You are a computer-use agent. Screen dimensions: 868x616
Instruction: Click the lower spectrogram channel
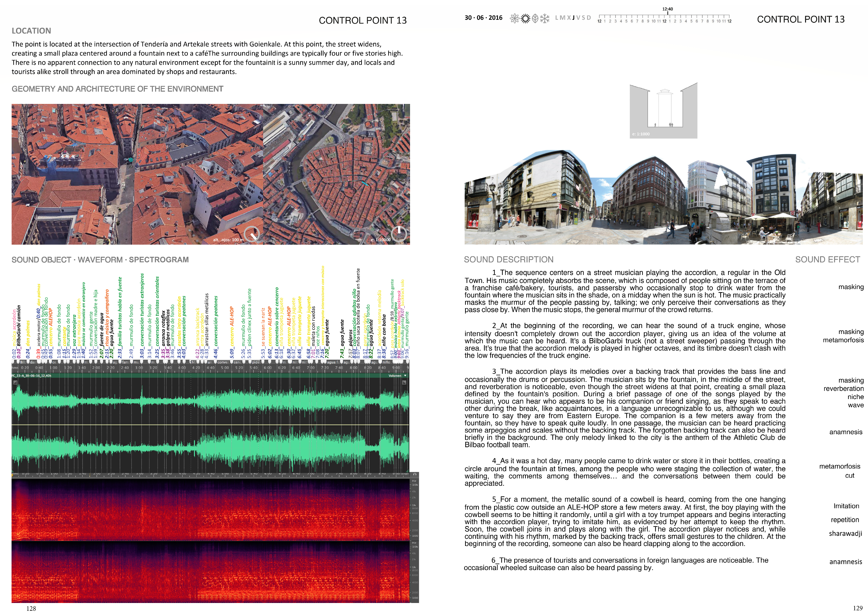point(211,572)
